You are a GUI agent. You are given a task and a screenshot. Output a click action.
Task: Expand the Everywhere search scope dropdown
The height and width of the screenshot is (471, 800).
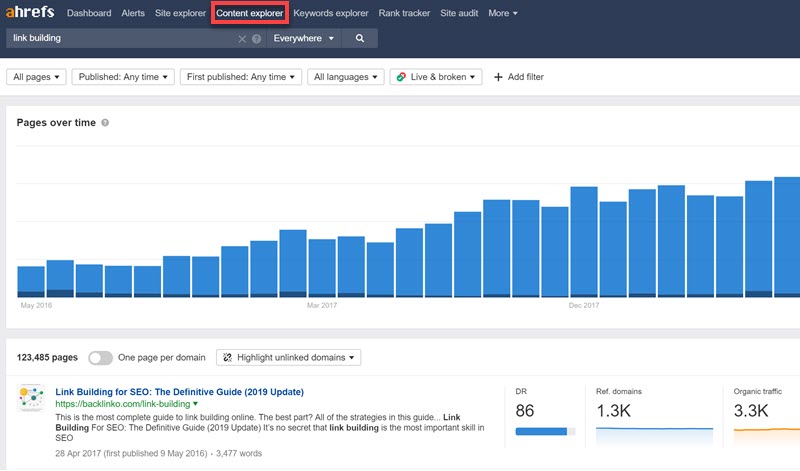point(304,38)
